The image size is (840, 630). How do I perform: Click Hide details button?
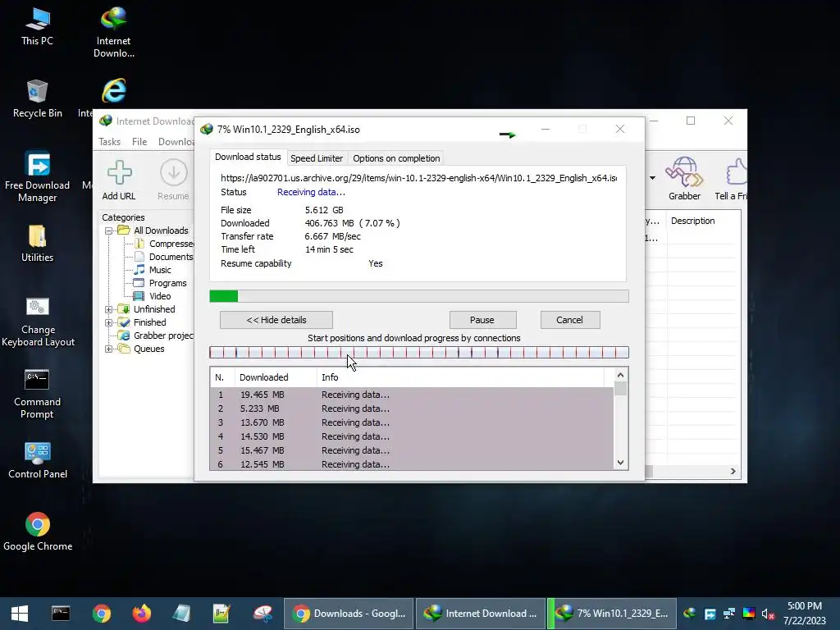tap(276, 320)
